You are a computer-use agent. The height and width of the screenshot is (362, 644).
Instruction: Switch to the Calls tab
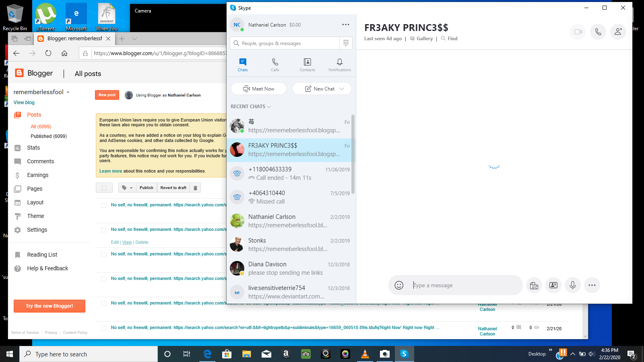275,65
